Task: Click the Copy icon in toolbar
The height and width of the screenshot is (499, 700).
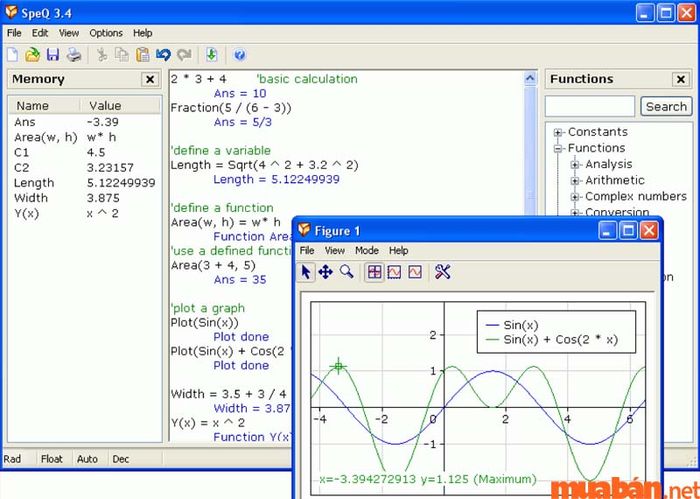Action: click(122, 55)
